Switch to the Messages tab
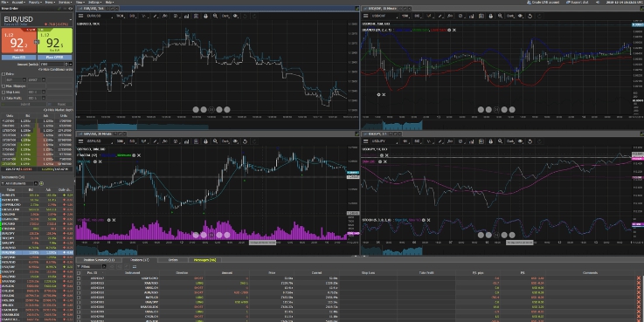Screen dimensions: 644x322 click(204, 260)
